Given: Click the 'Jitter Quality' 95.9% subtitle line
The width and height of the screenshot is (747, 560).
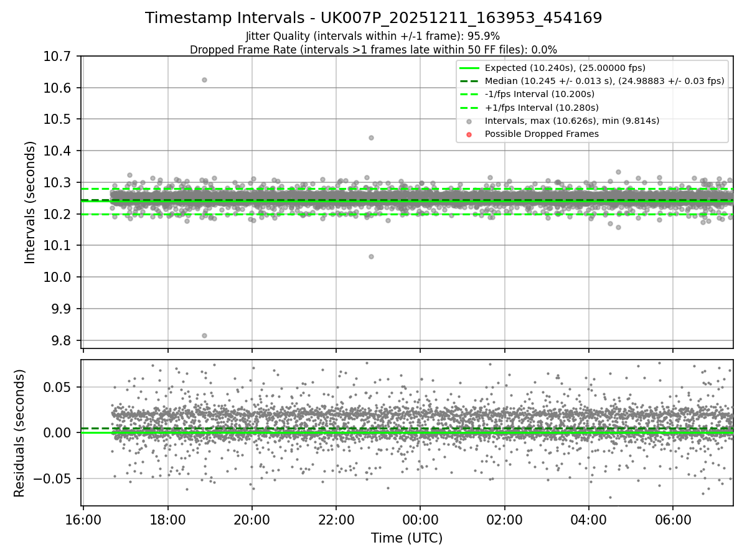Looking at the screenshot, I should [373, 36].
